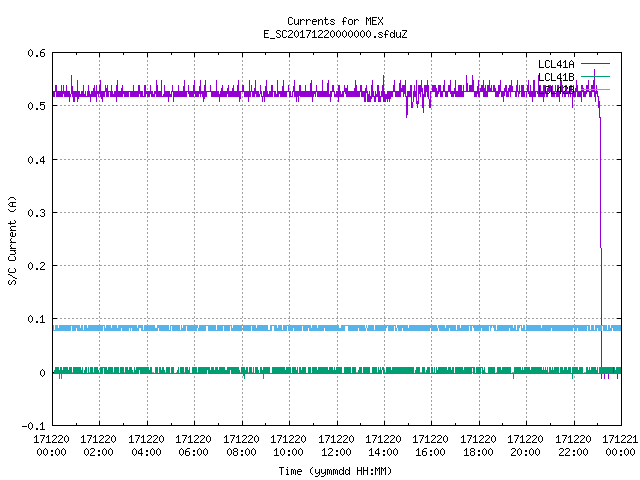Click the purple LCL41A legend line sample
The image size is (640, 480).
tap(595, 64)
